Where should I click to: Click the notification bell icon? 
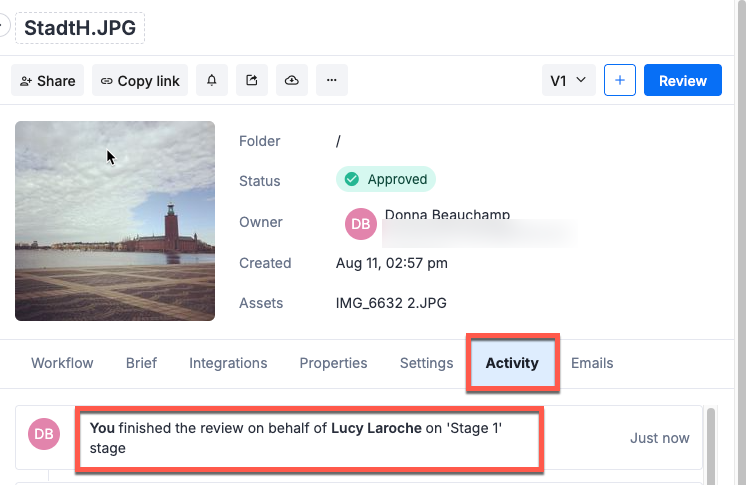pyautogui.click(x=212, y=81)
